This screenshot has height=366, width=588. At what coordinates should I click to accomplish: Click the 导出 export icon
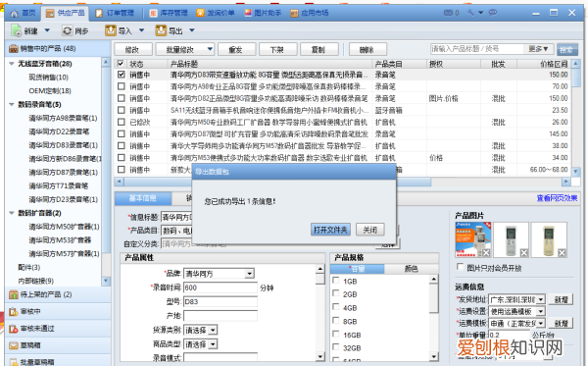(x=161, y=30)
